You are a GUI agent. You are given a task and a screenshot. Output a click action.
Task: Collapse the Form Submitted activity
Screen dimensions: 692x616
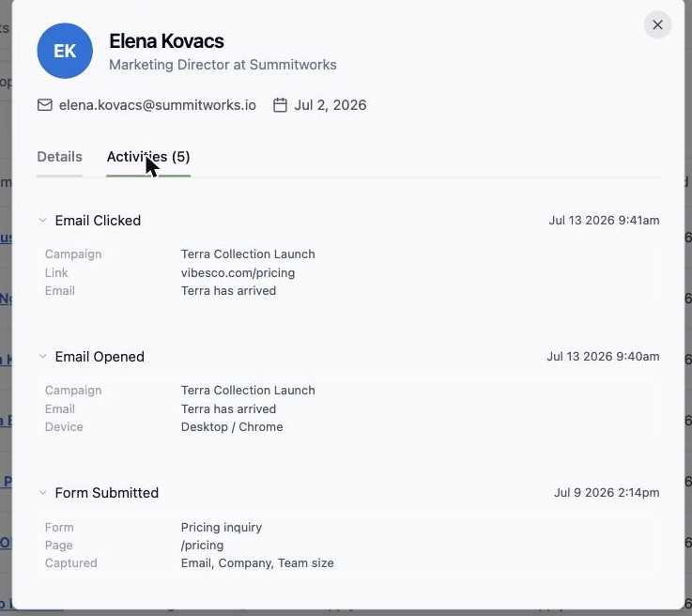pyautogui.click(x=43, y=492)
